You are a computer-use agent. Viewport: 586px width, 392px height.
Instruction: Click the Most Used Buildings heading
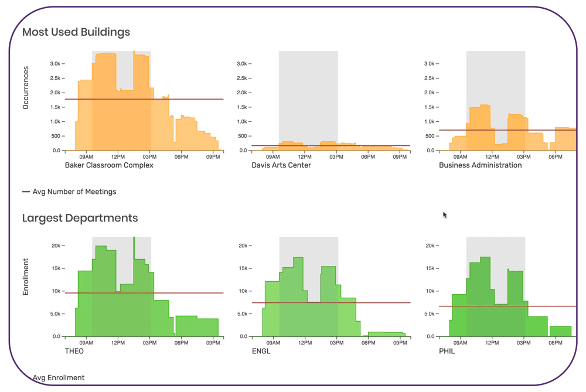pos(76,32)
